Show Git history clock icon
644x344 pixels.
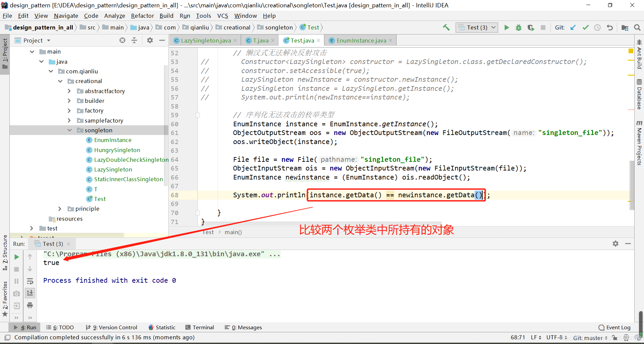coord(597,27)
